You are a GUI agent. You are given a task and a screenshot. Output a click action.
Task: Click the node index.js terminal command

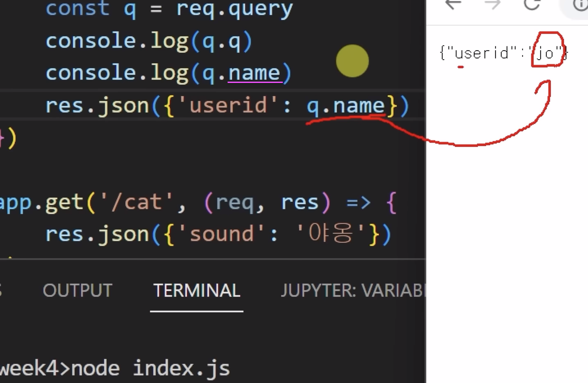coord(150,369)
